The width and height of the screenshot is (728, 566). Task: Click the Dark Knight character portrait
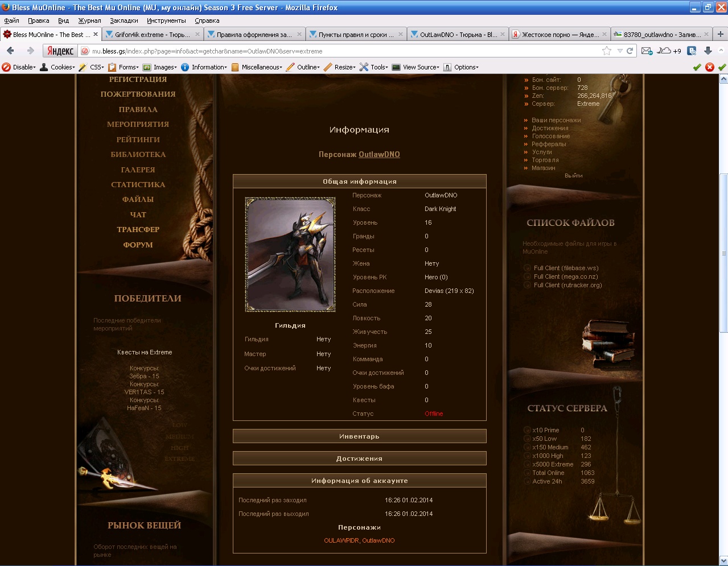tap(290, 254)
